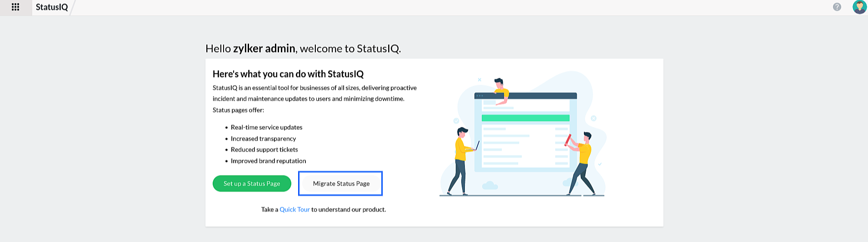Image resolution: width=868 pixels, height=242 pixels.
Task: Select the 'Increased transparency' bullet text
Action: [x=263, y=138]
